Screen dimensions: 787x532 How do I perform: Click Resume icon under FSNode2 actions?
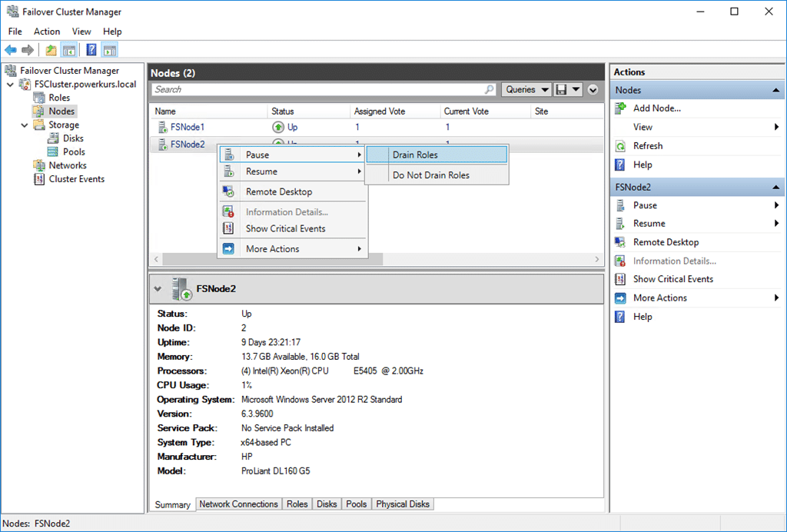tap(621, 224)
